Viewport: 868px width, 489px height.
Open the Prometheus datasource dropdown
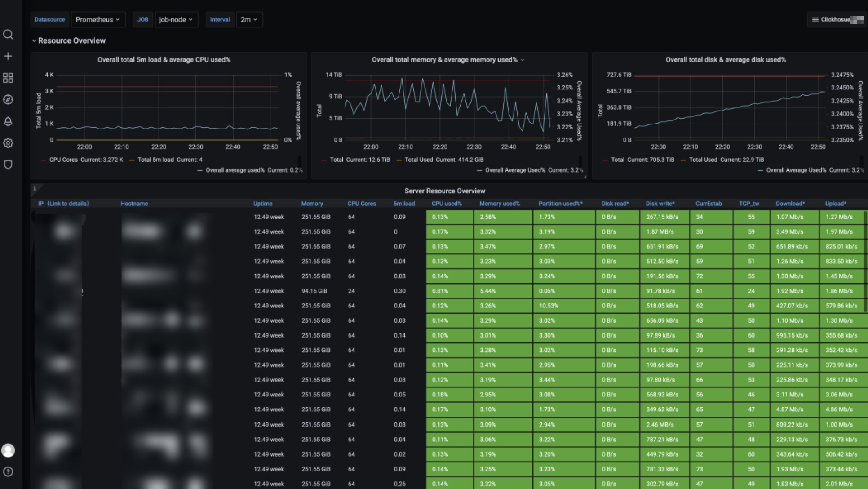coord(97,20)
